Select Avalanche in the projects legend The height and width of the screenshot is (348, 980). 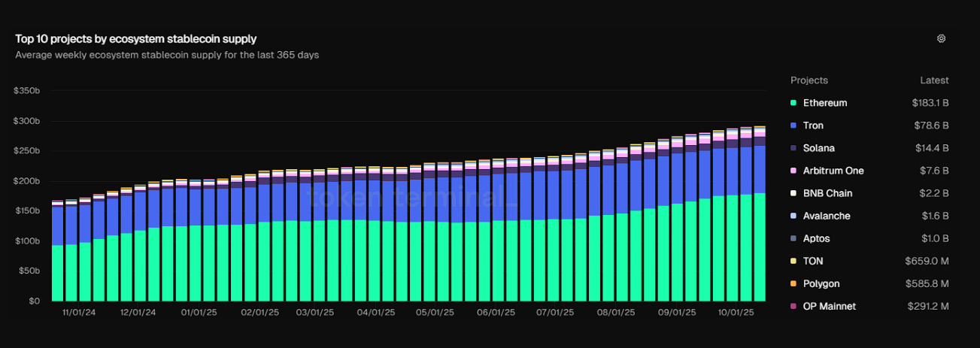click(826, 216)
